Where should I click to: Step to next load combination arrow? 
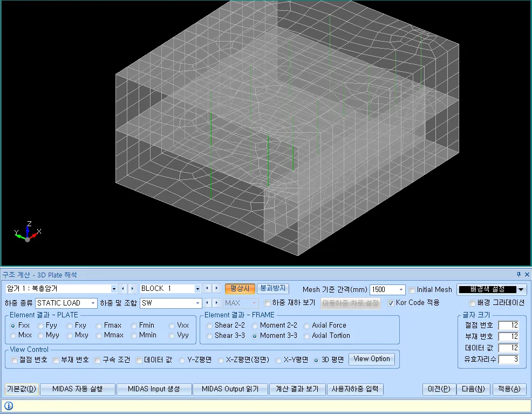click(x=216, y=303)
